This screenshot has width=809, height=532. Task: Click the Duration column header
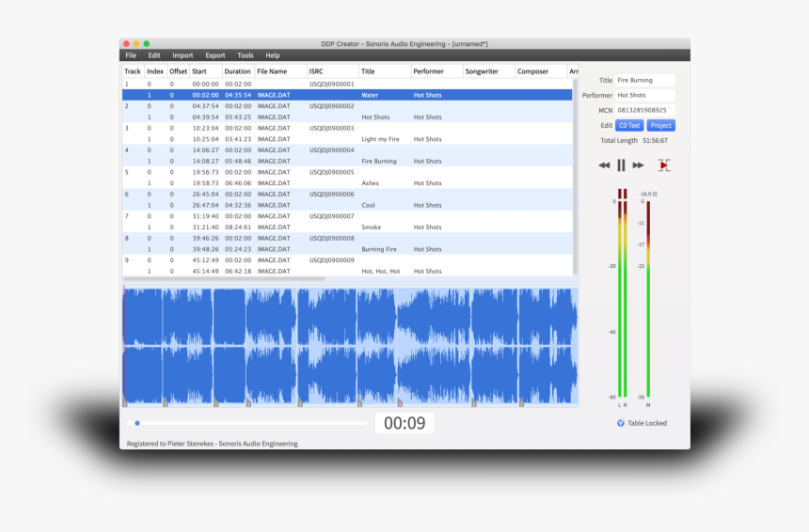237,71
